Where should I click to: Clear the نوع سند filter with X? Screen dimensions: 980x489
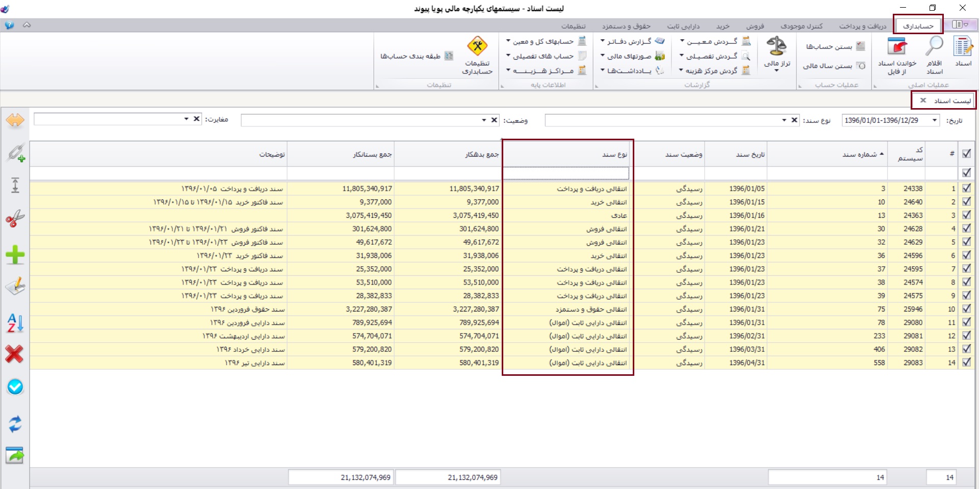794,120
